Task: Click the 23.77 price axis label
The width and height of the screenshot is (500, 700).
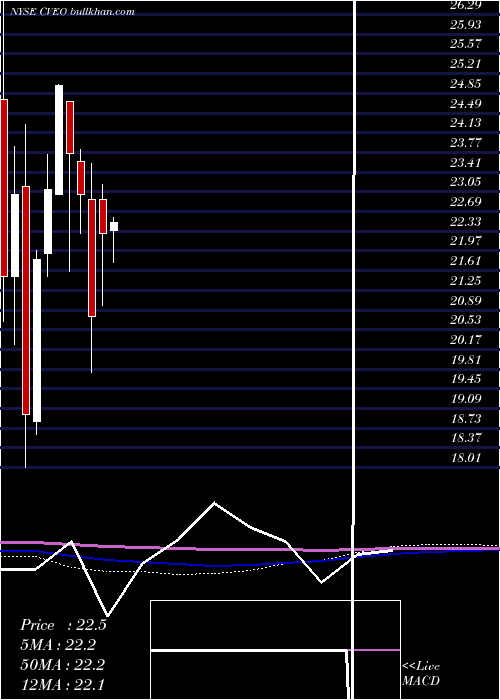Action: pos(466,143)
